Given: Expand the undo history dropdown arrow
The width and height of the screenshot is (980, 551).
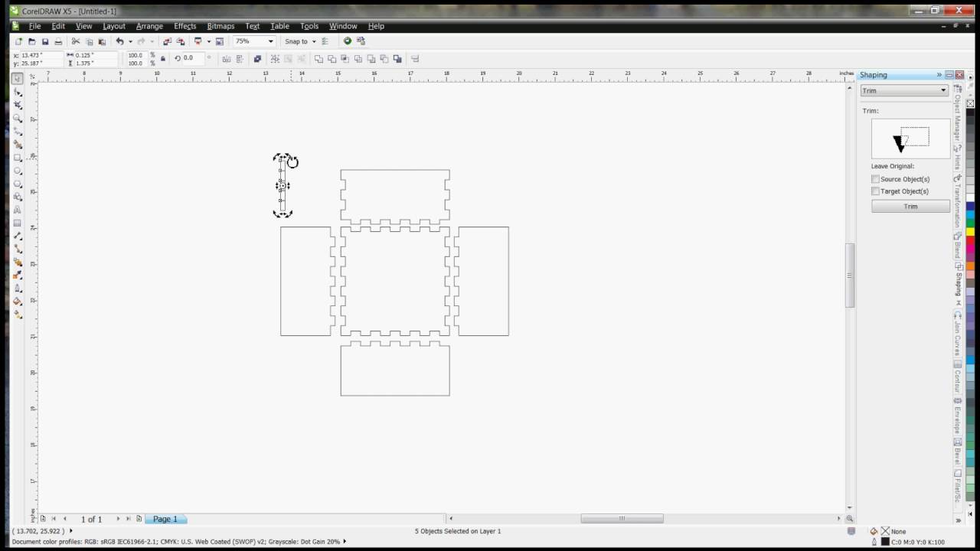Looking at the screenshot, I should pos(130,41).
